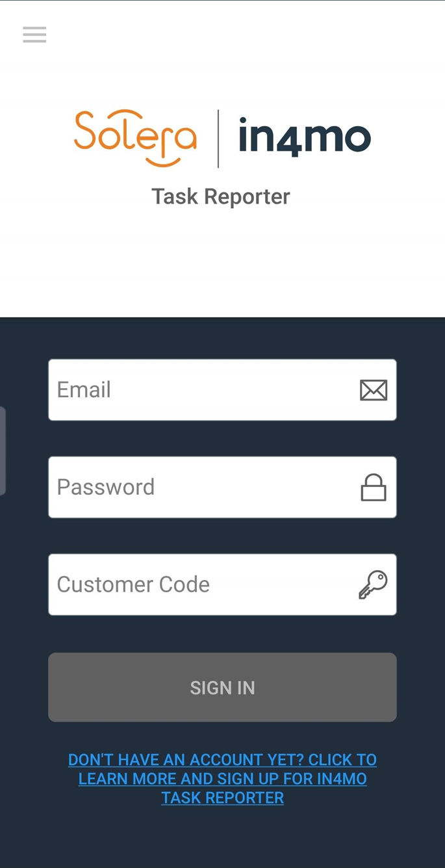
Task: Click the orange Solera logo
Action: (x=135, y=137)
